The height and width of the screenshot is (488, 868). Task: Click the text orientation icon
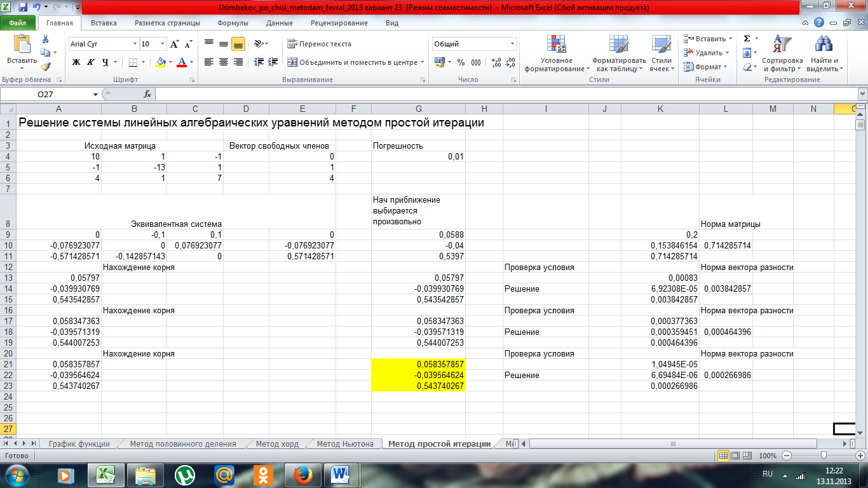[259, 44]
